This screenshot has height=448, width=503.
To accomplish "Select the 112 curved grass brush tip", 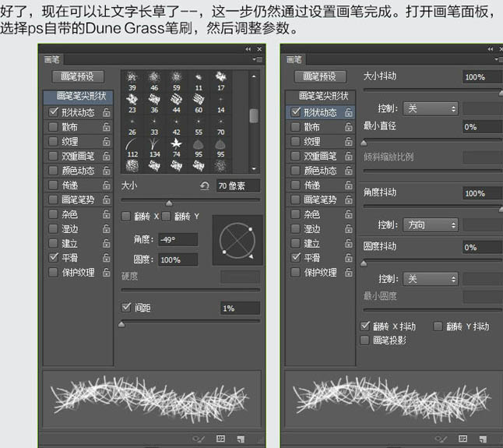I will point(132,148).
